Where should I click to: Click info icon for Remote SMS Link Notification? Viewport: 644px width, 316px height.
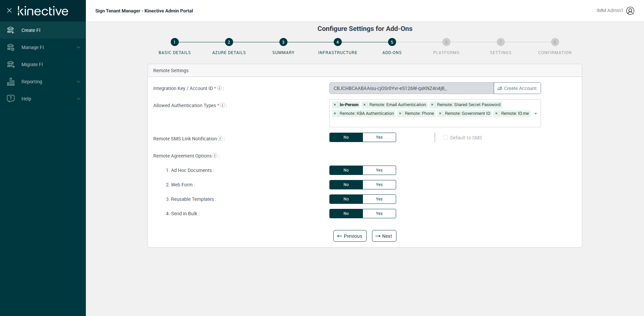pyautogui.click(x=220, y=138)
